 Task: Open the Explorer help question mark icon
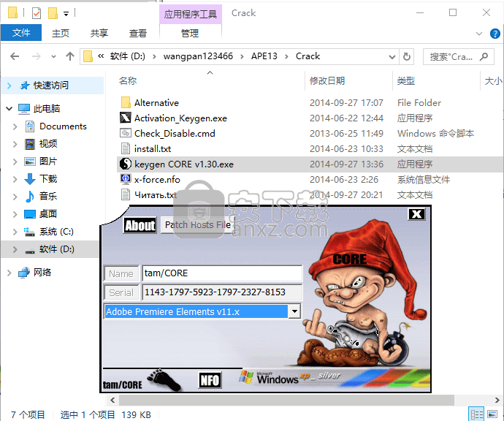[495, 33]
